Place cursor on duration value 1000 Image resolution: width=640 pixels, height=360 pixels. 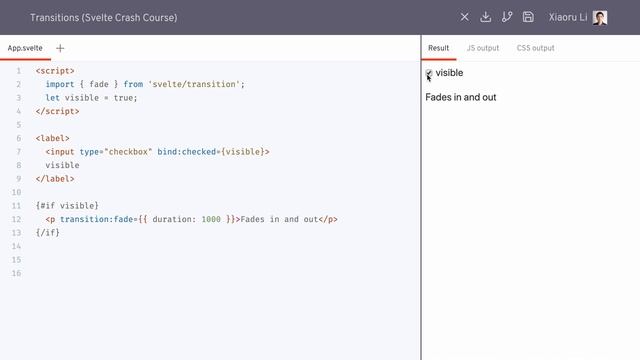point(211,220)
